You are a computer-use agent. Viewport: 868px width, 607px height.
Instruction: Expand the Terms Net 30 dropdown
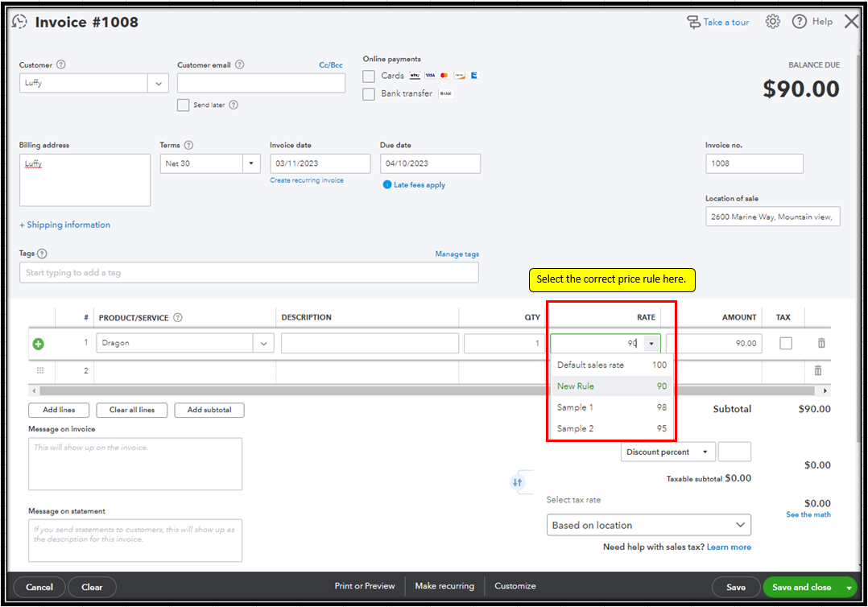[x=250, y=163]
